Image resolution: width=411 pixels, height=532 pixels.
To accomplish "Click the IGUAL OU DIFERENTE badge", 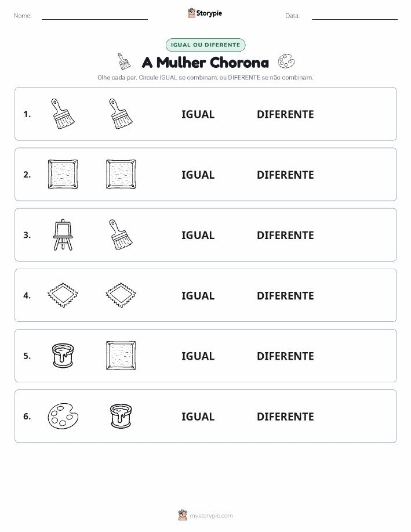I will tap(205, 45).
